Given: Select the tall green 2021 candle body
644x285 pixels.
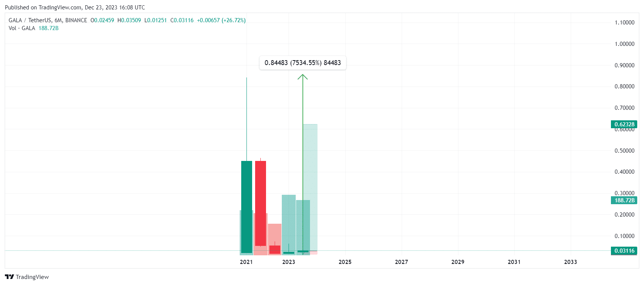Looking at the screenshot, I should coord(246,207).
